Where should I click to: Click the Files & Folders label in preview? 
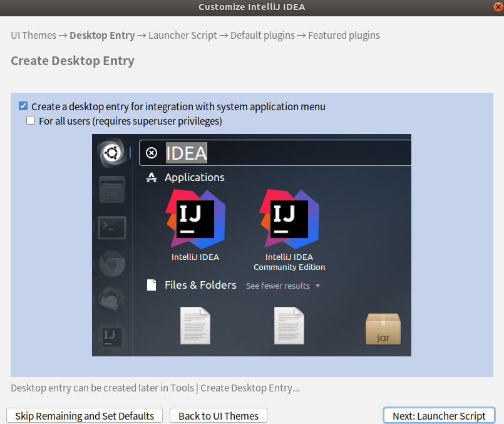tap(200, 285)
